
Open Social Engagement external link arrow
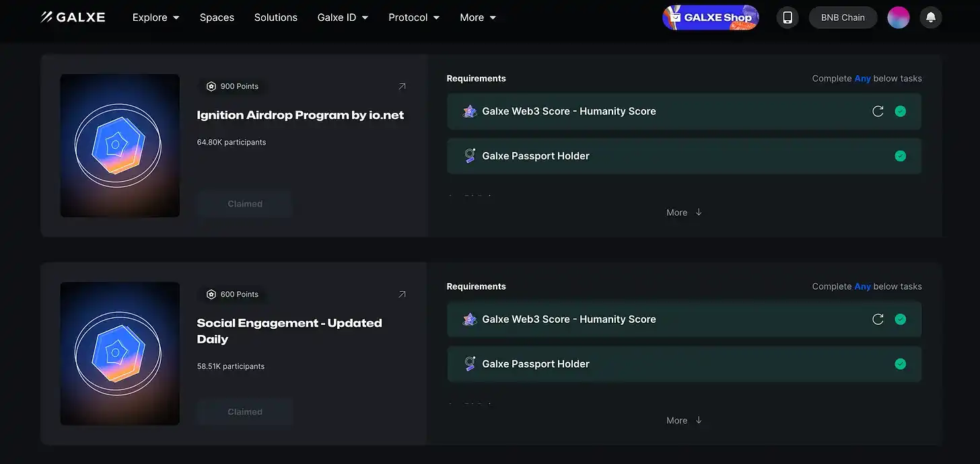[x=402, y=294]
